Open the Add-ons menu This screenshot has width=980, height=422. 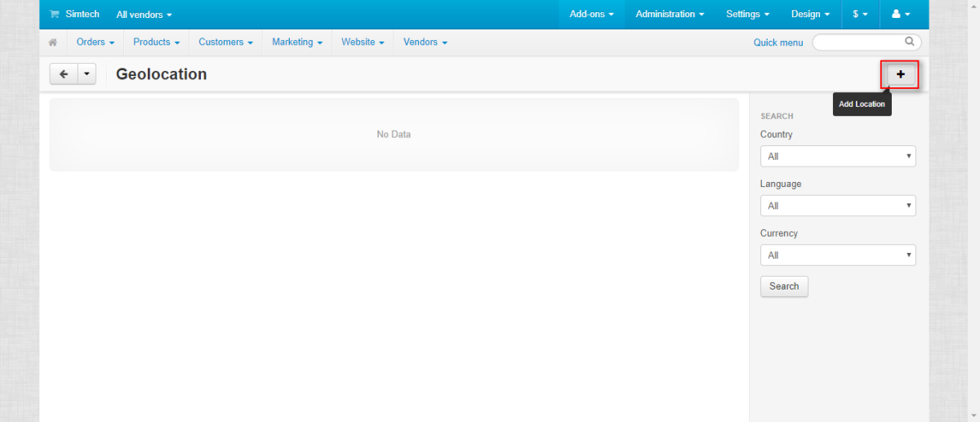point(591,15)
